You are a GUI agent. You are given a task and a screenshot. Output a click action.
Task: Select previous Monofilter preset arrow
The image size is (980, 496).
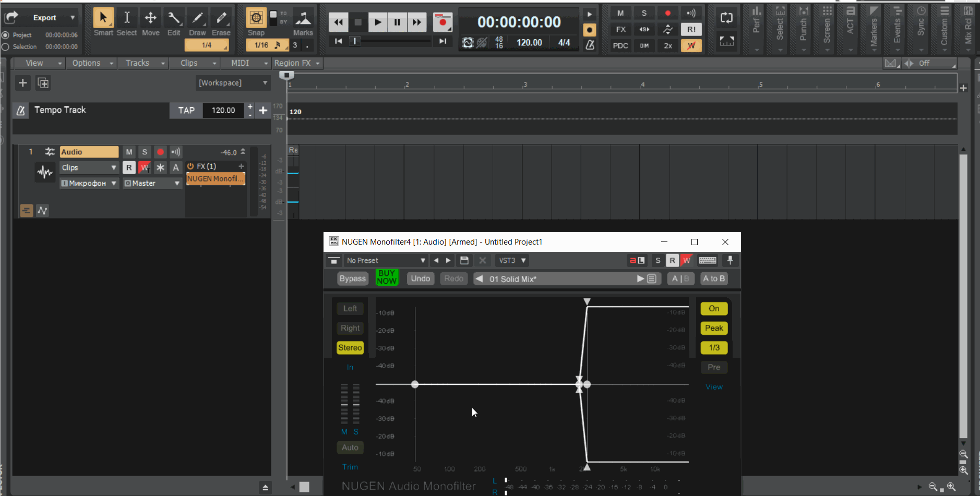479,279
